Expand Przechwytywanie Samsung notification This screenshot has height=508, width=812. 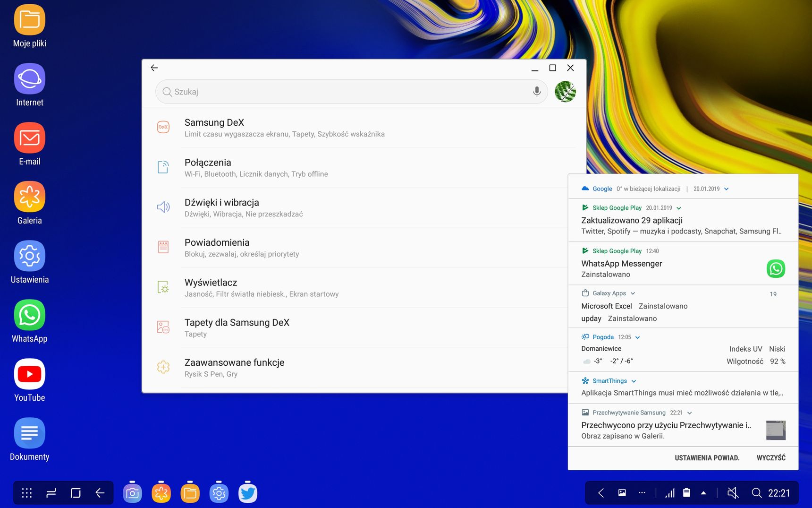pyautogui.click(x=689, y=413)
